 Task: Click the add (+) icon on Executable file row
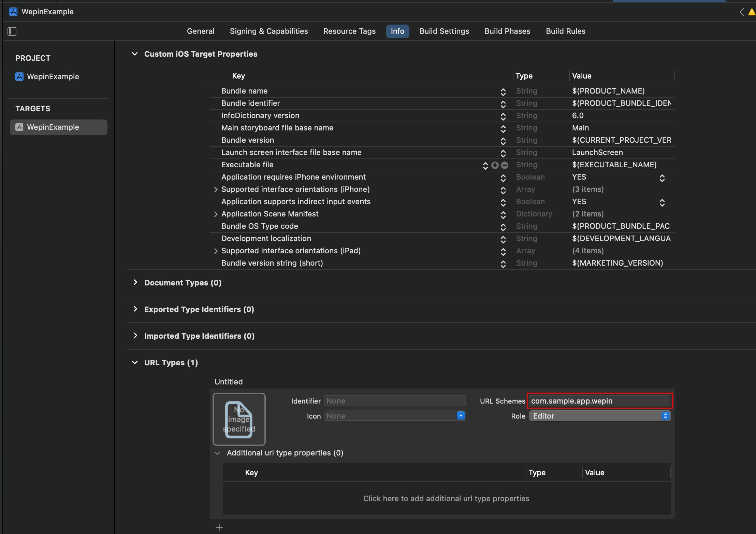pyautogui.click(x=495, y=165)
